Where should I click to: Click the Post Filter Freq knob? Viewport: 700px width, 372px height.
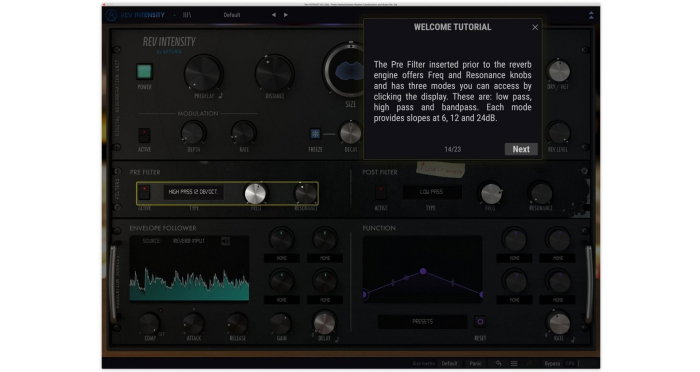click(491, 194)
